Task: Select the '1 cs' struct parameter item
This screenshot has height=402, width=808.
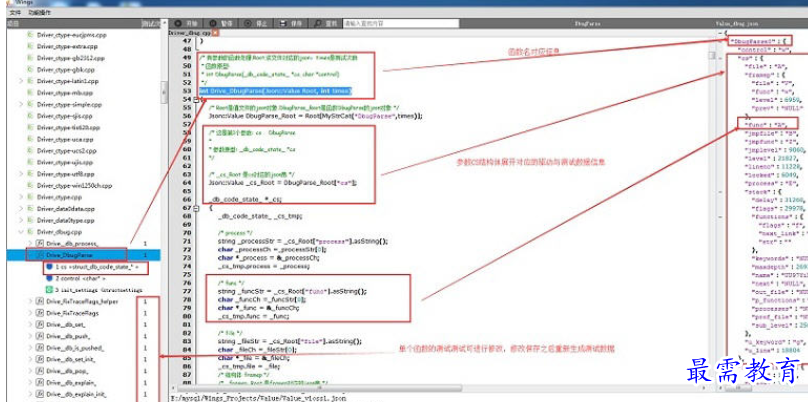Action: 93,267
